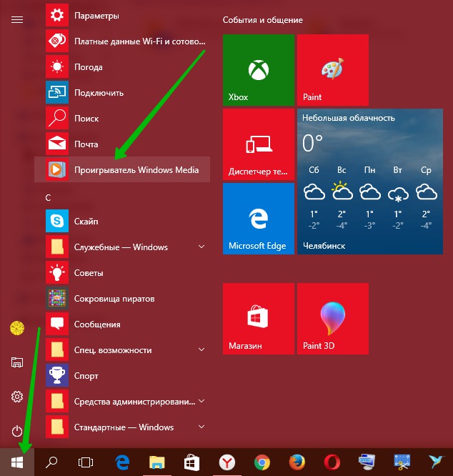Click the События и общение group title
453x476 pixels.
pos(263,20)
